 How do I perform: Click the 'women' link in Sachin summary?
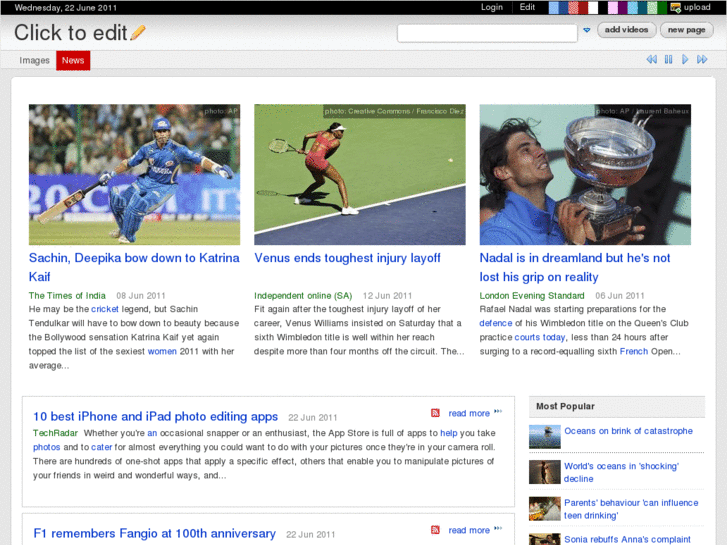click(162, 351)
